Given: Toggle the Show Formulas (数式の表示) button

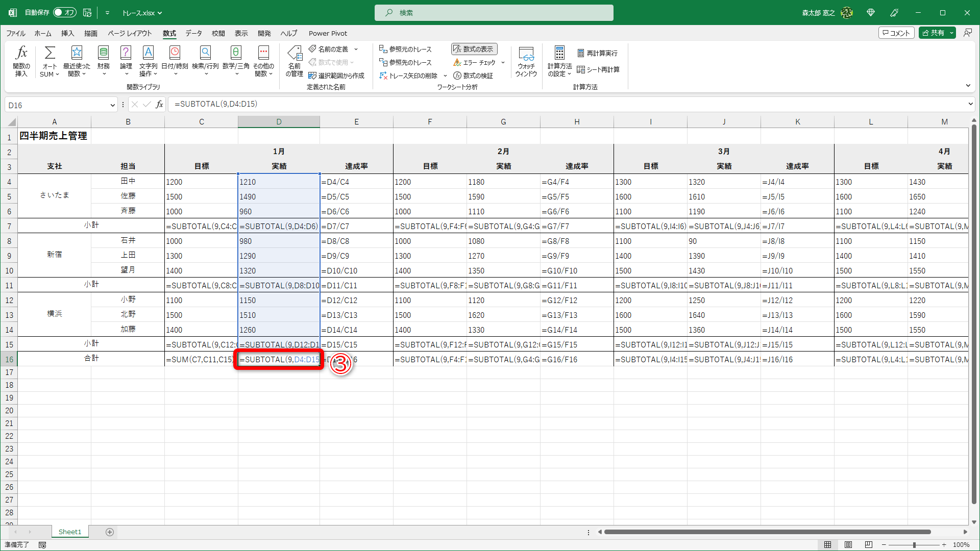Looking at the screenshot, I should click(474, 49).
